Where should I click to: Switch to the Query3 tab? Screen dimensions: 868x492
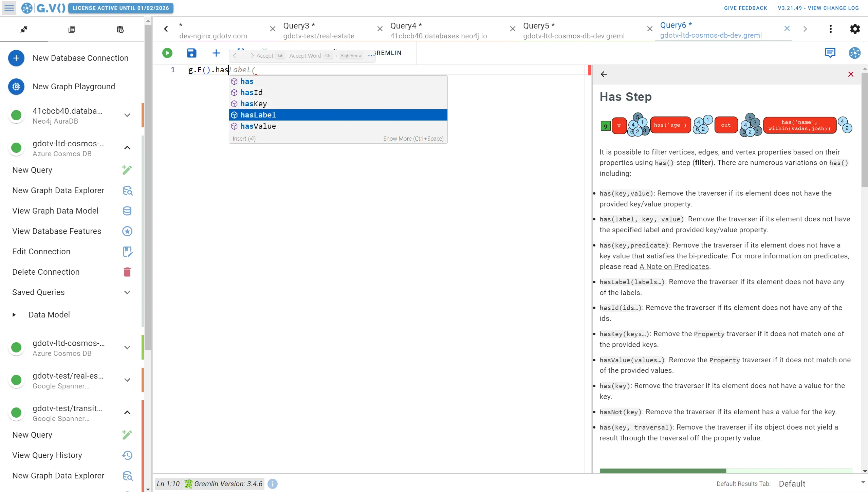click(x=319, y=30)
